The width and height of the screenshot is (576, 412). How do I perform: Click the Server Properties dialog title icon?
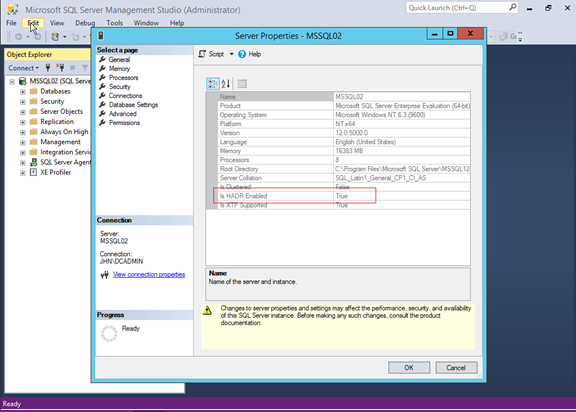coord(101,36)
